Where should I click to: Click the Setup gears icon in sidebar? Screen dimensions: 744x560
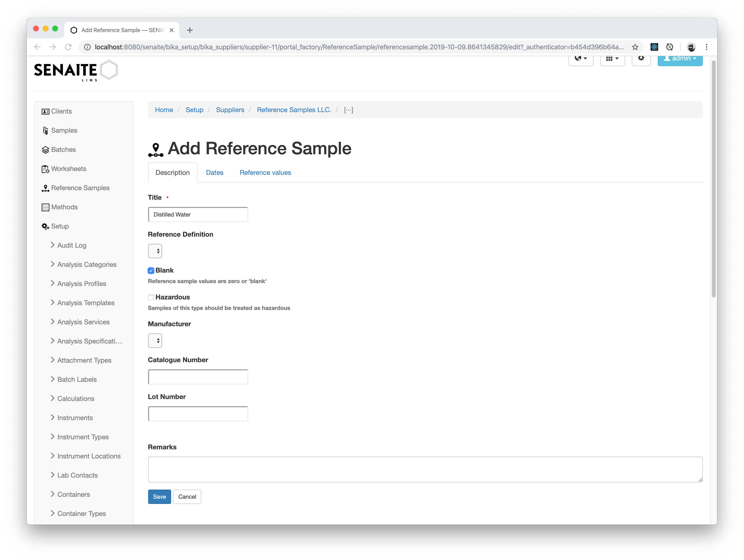point(45,227)
